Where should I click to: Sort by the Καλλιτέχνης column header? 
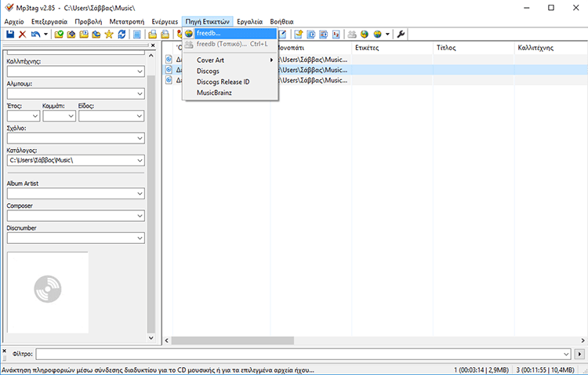551,48
